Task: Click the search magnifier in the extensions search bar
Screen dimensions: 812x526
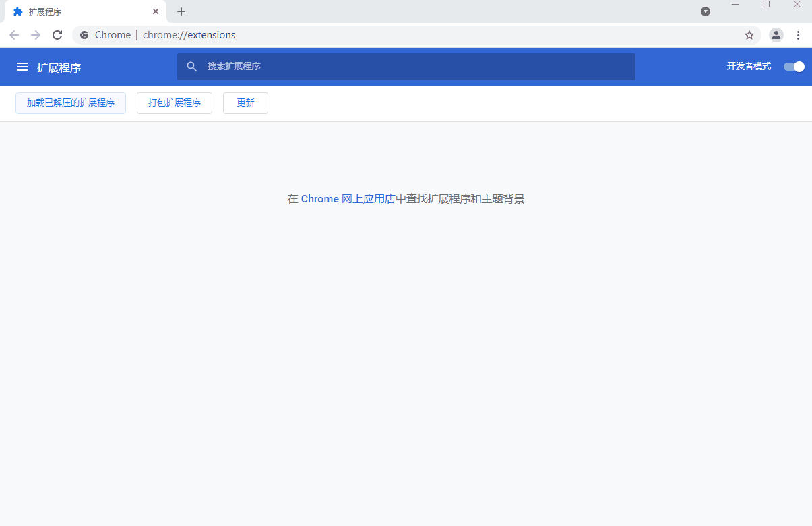Action: coord(192,66)
